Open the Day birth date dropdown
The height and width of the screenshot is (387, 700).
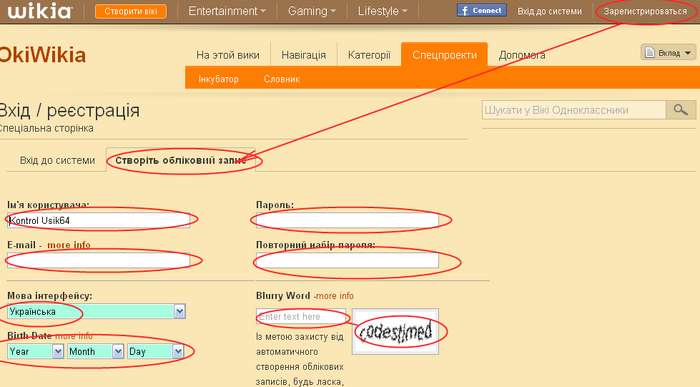pyautogui.click(x=155, y=352)
